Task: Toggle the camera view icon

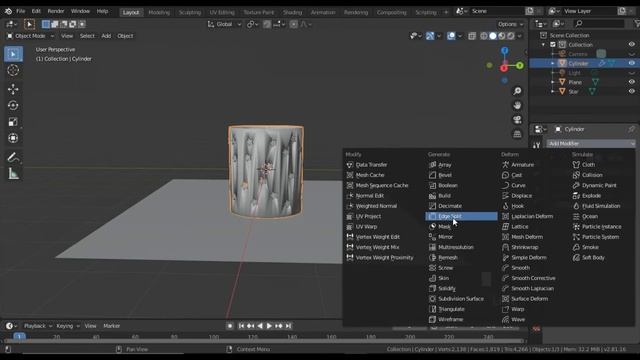Action: click(517, 120)
